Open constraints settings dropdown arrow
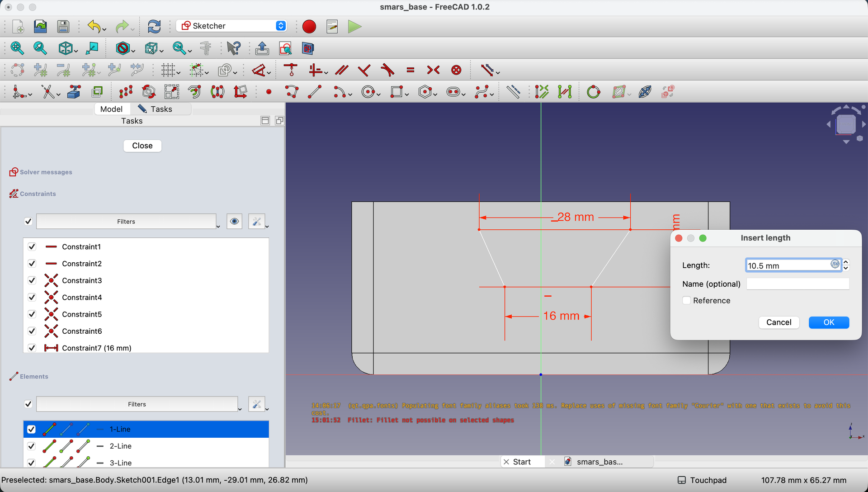Viewport: 868px width, 492px height. coord(267,227)
